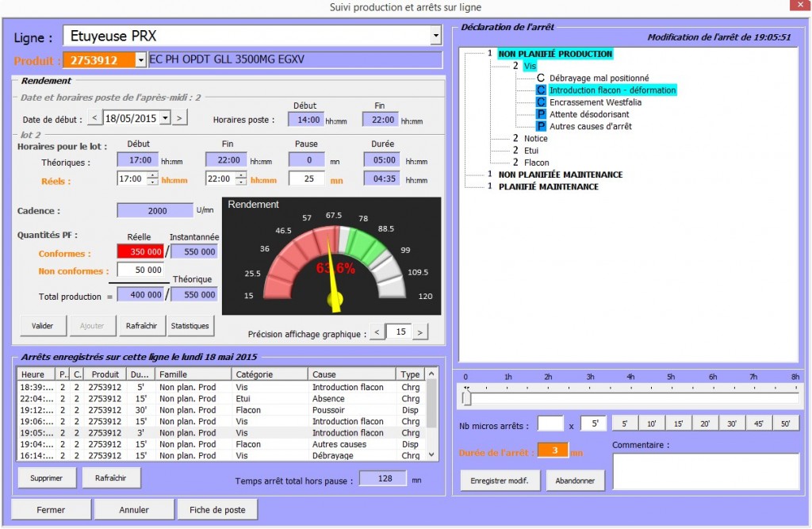Open the Ligne dropdown for Etuyeuse PRX
Image resolution: width=812 pixels, height=529 pixels.
pos(435,36)
